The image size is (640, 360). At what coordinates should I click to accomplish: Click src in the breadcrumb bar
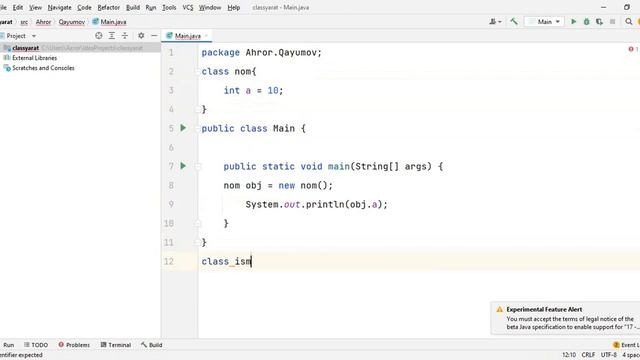click(x=24, y=22)
